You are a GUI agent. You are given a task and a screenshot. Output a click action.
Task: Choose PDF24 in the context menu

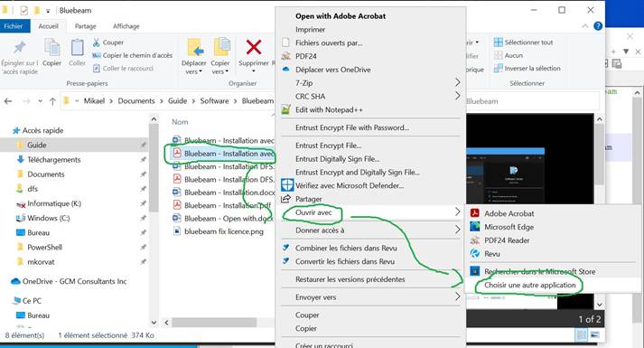pos(306,56)
